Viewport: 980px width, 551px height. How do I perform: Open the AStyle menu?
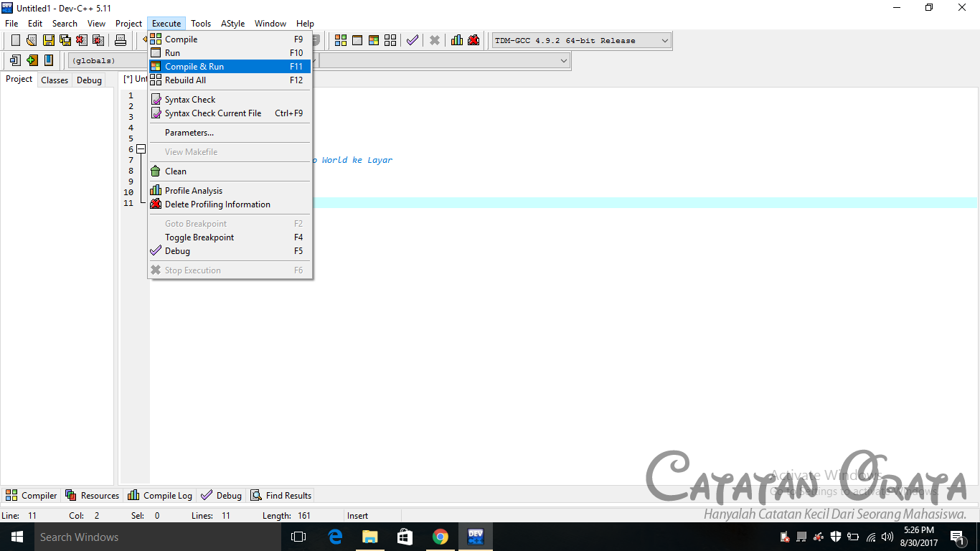232,24
